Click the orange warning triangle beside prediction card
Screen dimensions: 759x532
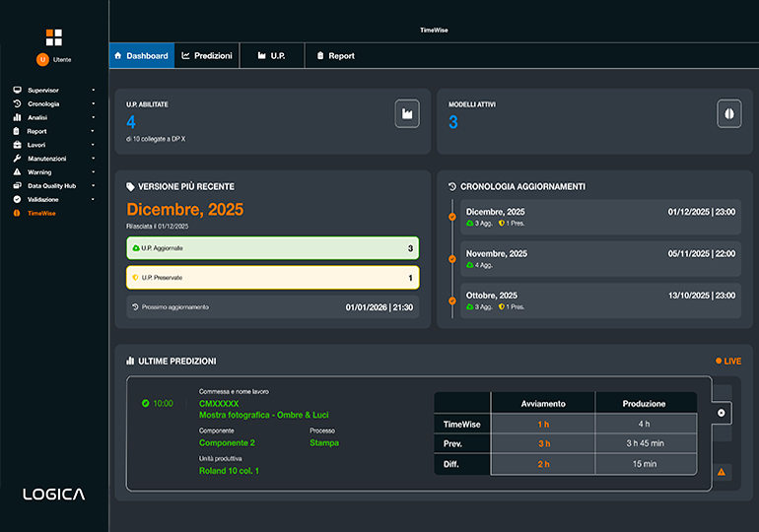click(x=722, y=472)
